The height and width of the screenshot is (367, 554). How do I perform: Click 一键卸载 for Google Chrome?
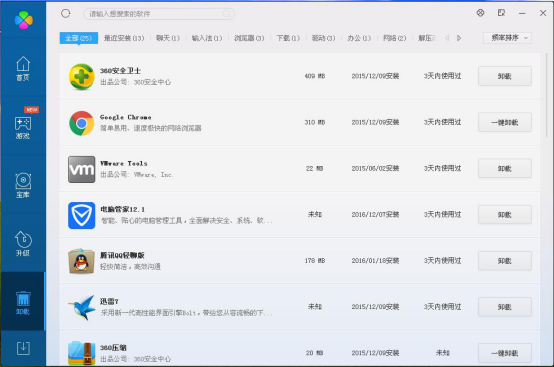[x=505, y=122]
